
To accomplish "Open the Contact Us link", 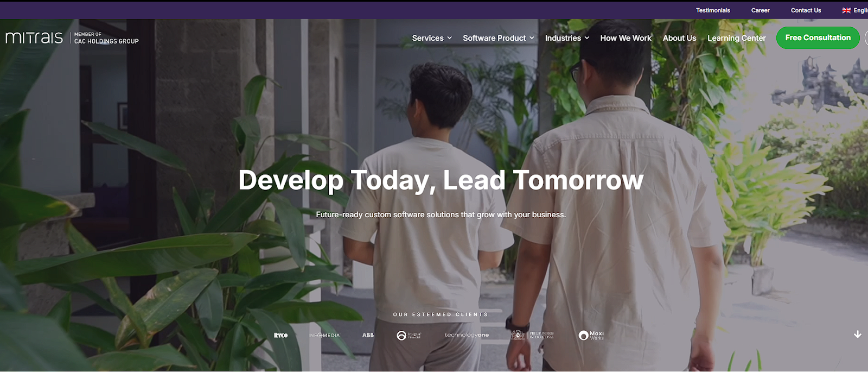I will (806, 10).
